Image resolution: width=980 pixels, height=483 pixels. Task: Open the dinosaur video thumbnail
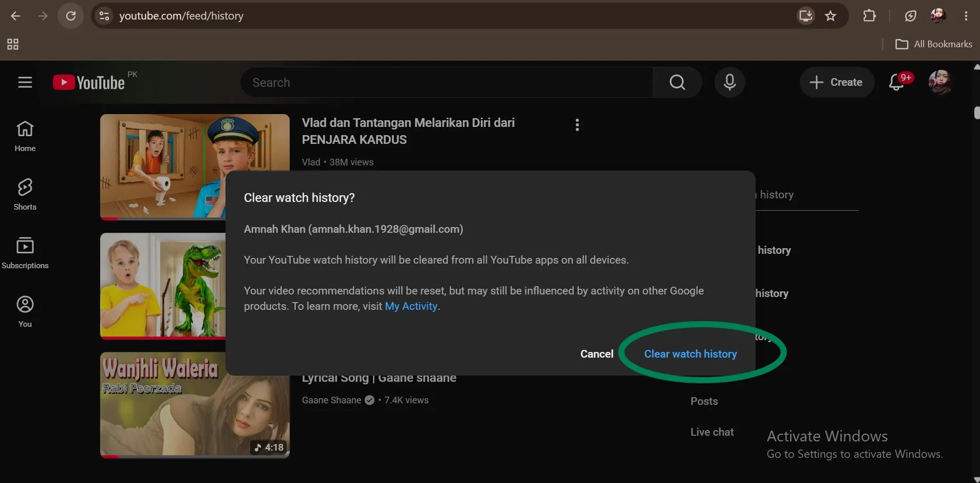[163, 286]
